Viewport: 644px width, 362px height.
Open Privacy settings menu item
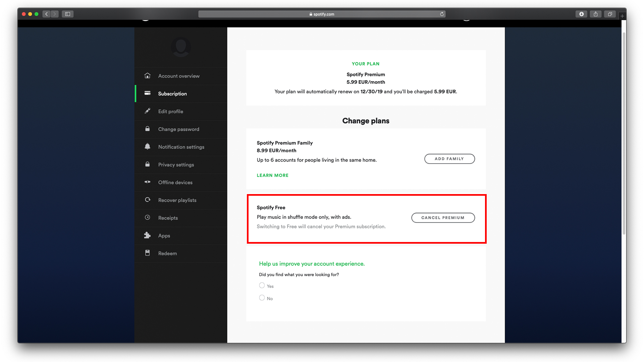click(x=181, y=165)
